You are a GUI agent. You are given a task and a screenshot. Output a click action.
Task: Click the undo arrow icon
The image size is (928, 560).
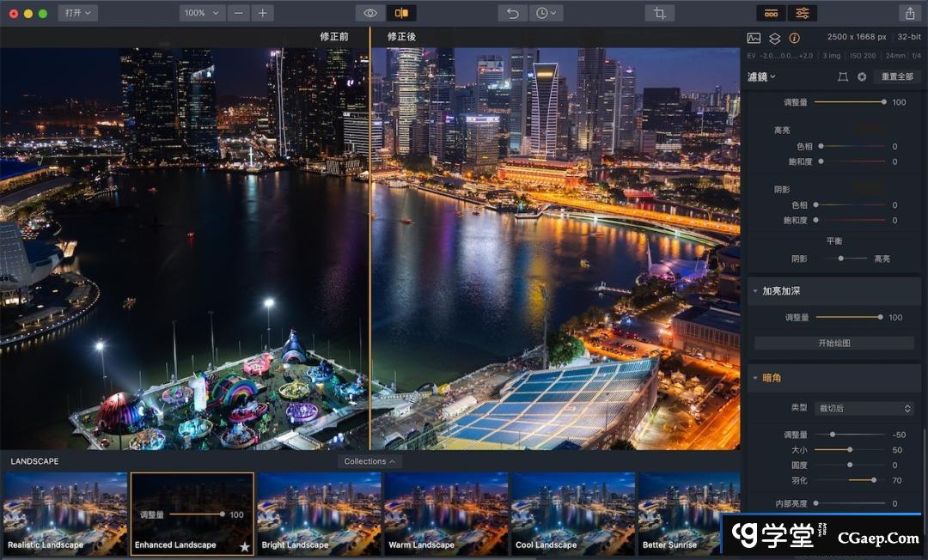(513, 13)
